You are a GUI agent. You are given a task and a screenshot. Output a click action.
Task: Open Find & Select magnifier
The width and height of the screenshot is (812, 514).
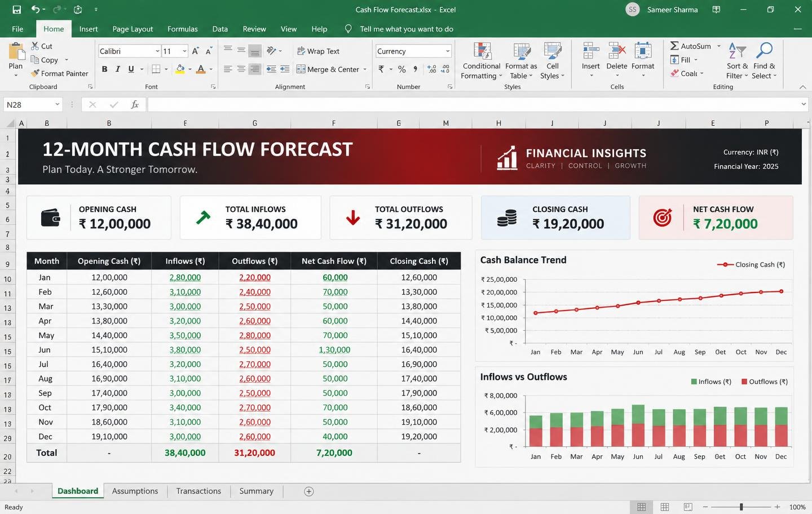pyautogui.click(x=764, y=60)
